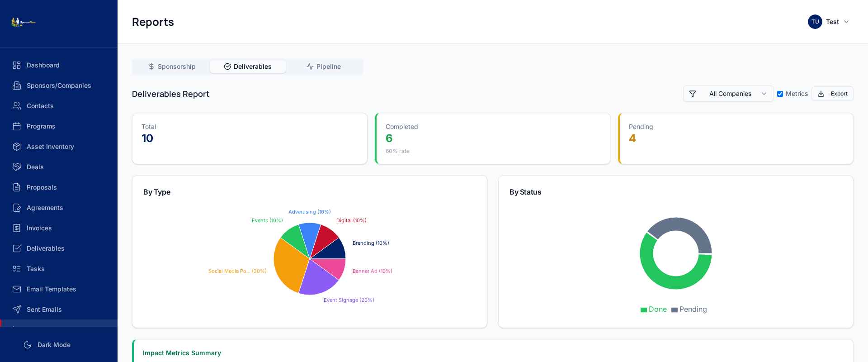Screen dimensions: 868x362
Task: Click the "Events (10%)" chart label
Action: coord(267,220)
